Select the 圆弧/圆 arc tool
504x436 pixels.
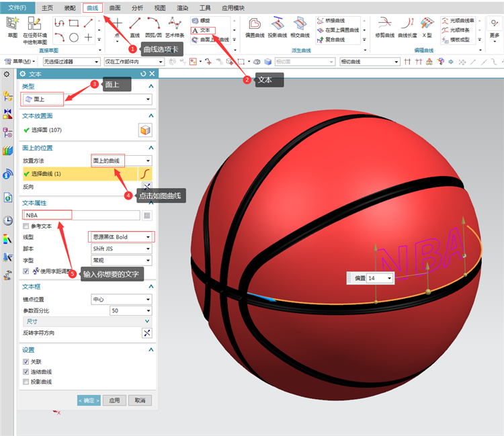click(x=153, y=28)
